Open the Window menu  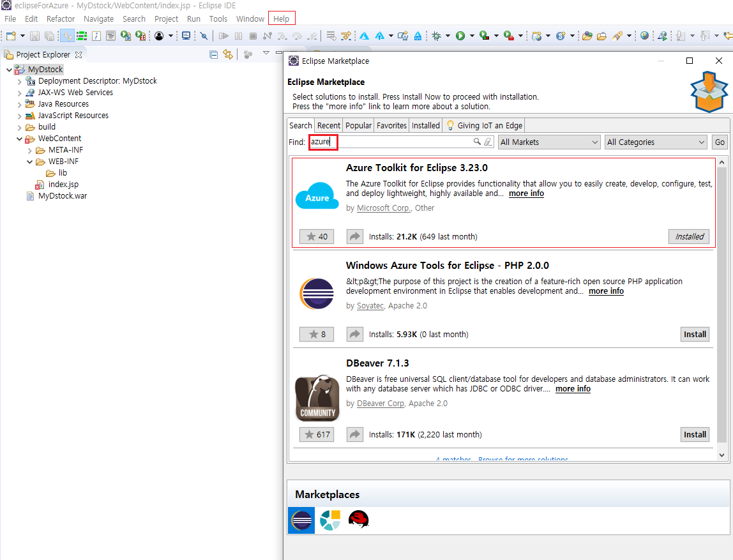[250, 19]
